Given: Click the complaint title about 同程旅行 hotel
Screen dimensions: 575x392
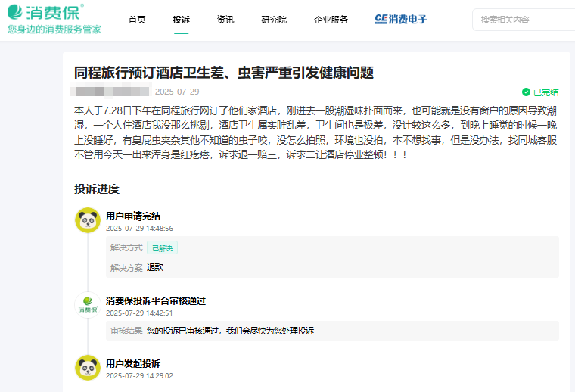Looking at the screenshot, I should pos(224,73).
